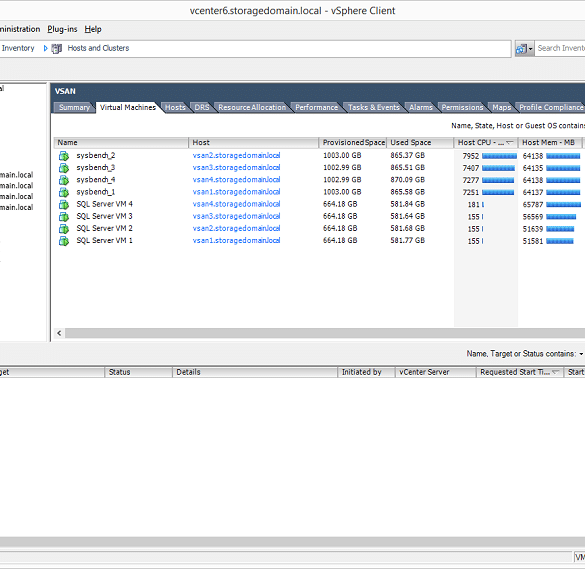Open the Resource Allocation tab
The height and width of the screenshot is (569, 585).
coord(252,107)
